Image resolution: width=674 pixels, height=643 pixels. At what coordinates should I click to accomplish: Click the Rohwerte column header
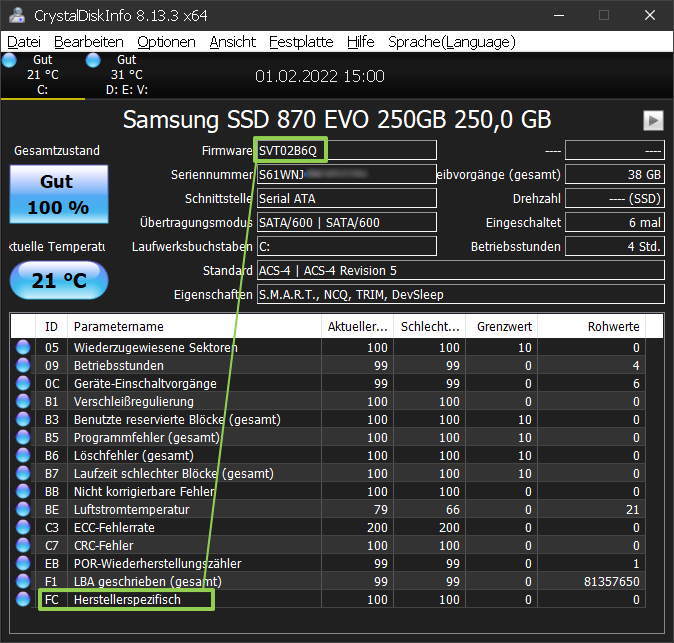tap(592, 327)
